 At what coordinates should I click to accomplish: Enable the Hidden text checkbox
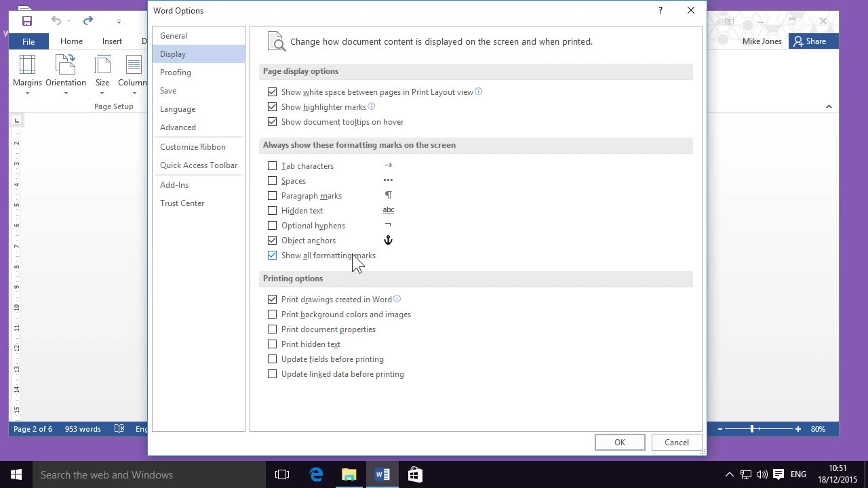pyautogui.click(x=272, y=211)
